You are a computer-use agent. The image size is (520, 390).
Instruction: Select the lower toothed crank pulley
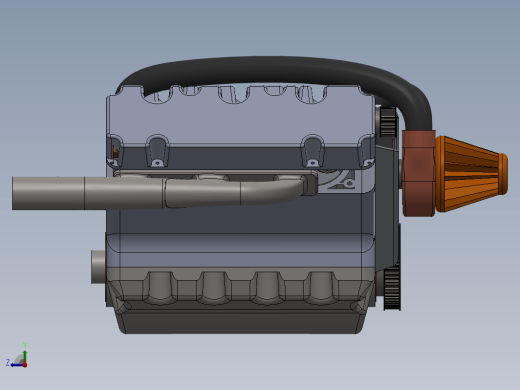pyautogui.click(x=392, y=286)
